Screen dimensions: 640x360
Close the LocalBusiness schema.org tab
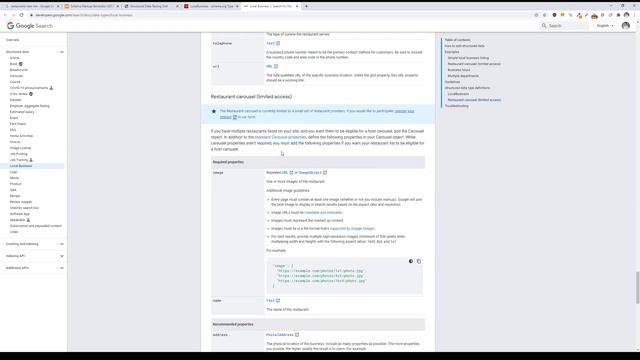pos(237,6)
